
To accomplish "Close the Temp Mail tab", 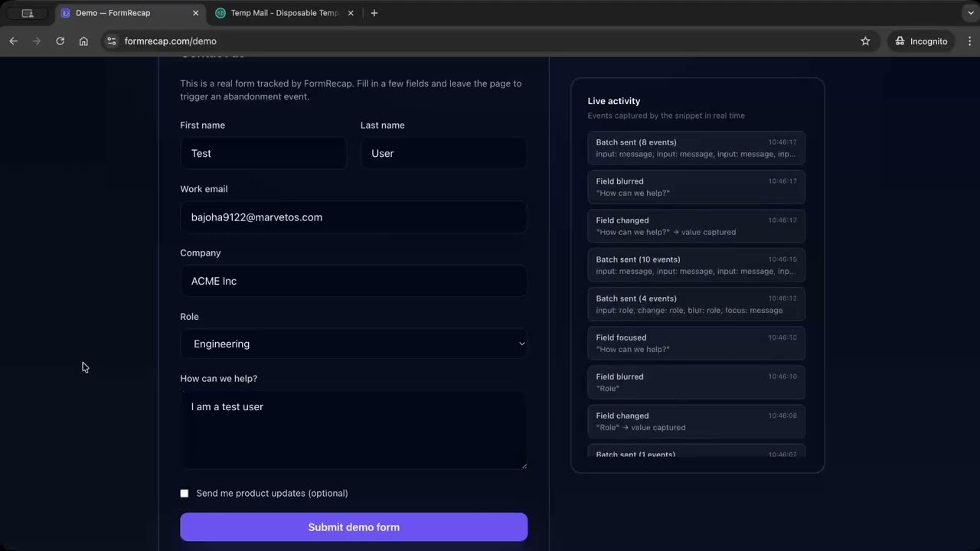I will (351, 13).
